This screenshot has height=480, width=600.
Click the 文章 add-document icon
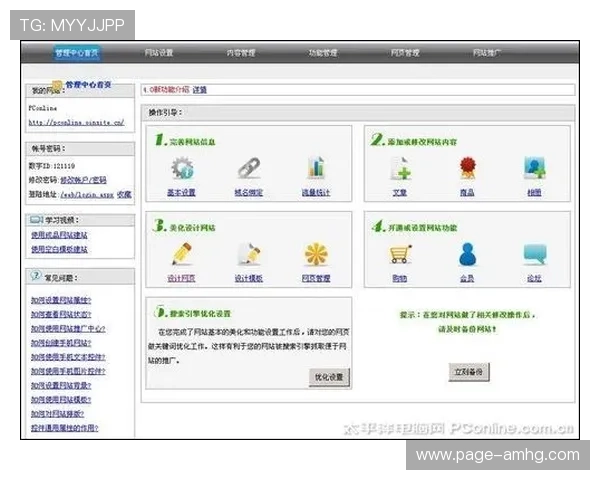(x=400, y=168)
